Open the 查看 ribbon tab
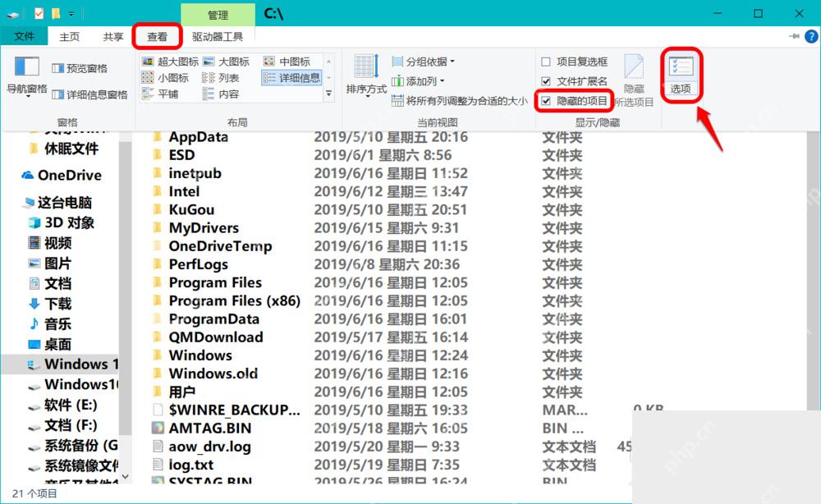Image resolution: width=821 pixels, height=504 pixels. (x=157, y=37)
